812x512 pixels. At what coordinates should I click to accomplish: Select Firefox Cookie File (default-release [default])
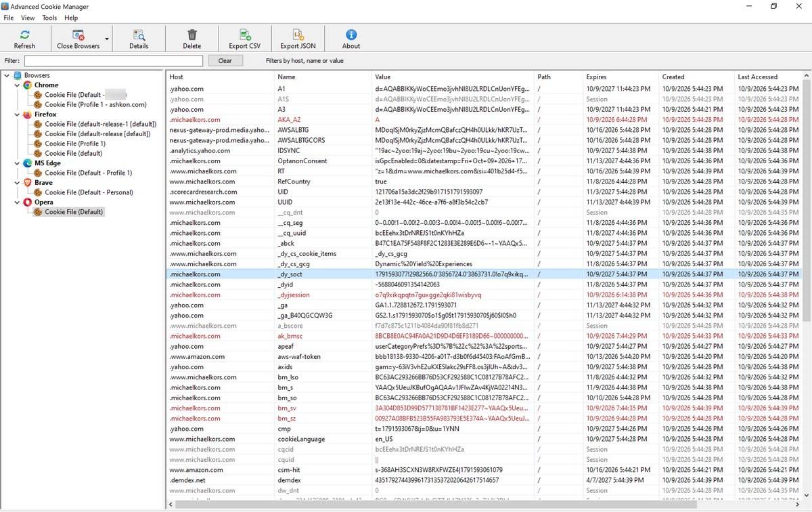click(97, 134)
